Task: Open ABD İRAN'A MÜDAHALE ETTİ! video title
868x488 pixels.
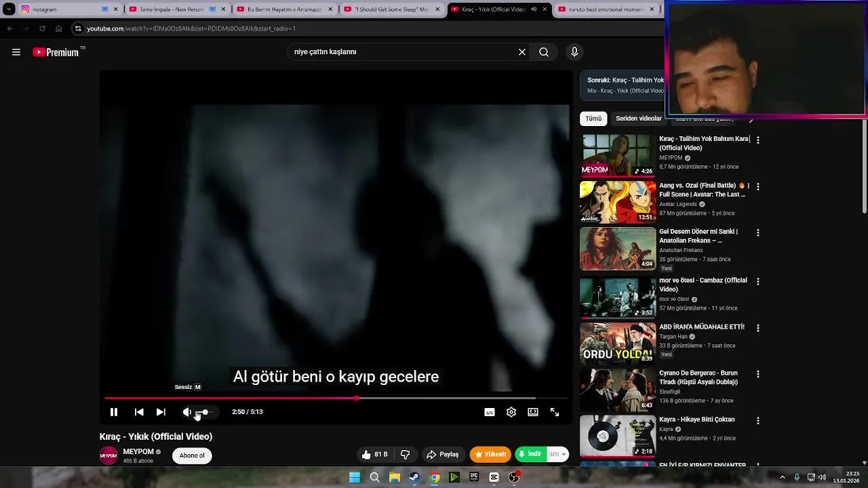Action: point(702,327)
